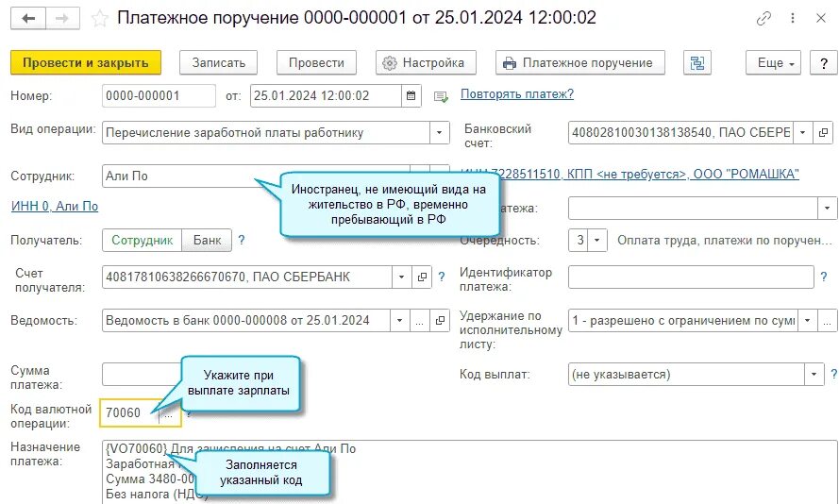Add document to favorites with star icon

(99, 19)
